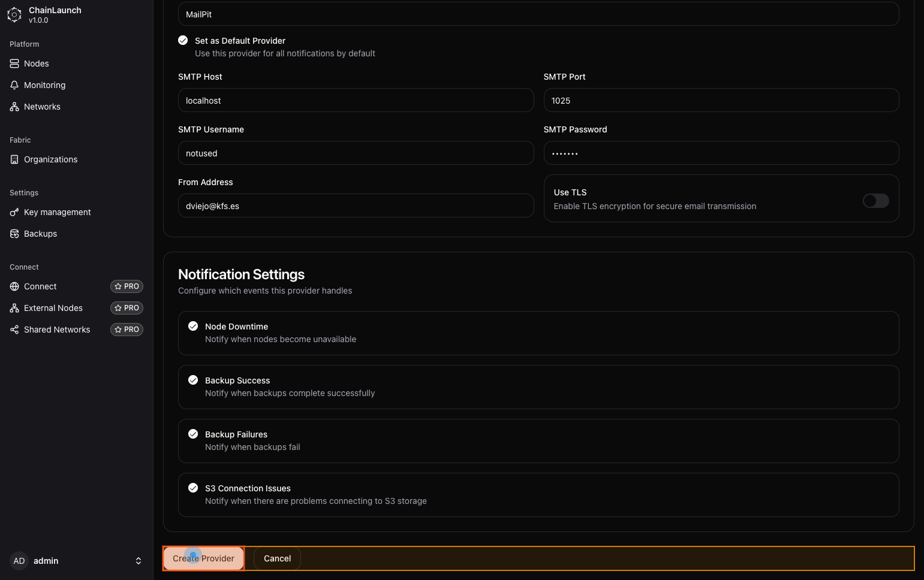Focus the SMTP Host field
924x580 pixels.
tap(356, 101)
